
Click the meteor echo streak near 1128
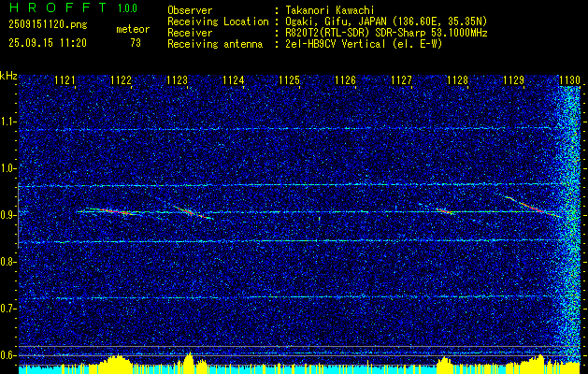tap(445, 211)
